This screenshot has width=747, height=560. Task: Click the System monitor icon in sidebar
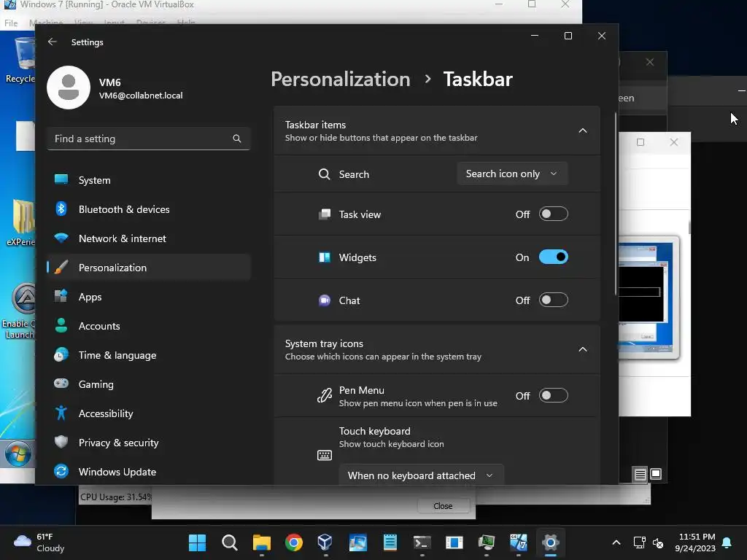61,179
